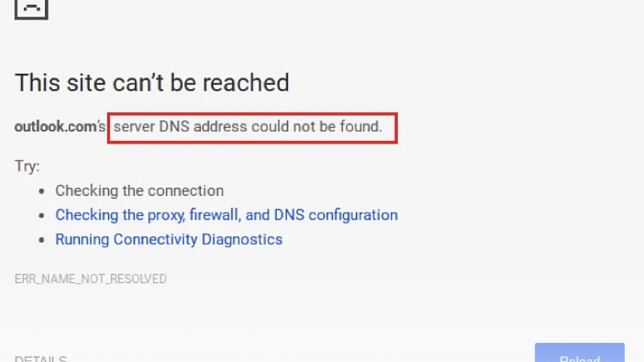
Task: Click the sad page error icon
Action: pyautogui.click(x=31, y=9)
